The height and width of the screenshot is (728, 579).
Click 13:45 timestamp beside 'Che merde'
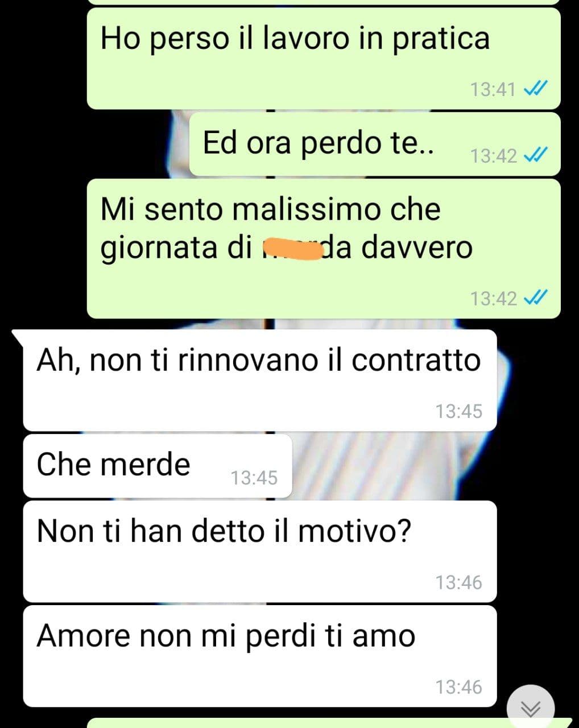[x=254, y=478]
